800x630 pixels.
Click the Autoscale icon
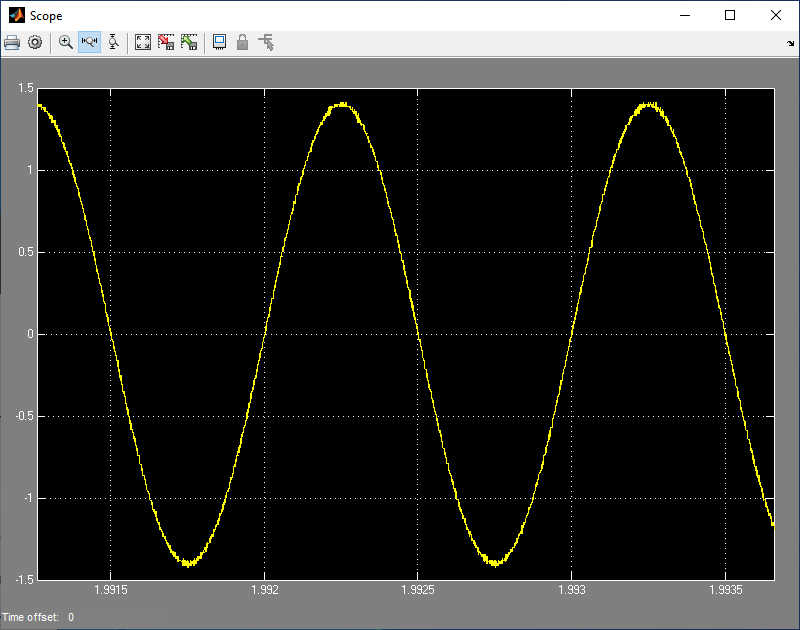point(143,43)
